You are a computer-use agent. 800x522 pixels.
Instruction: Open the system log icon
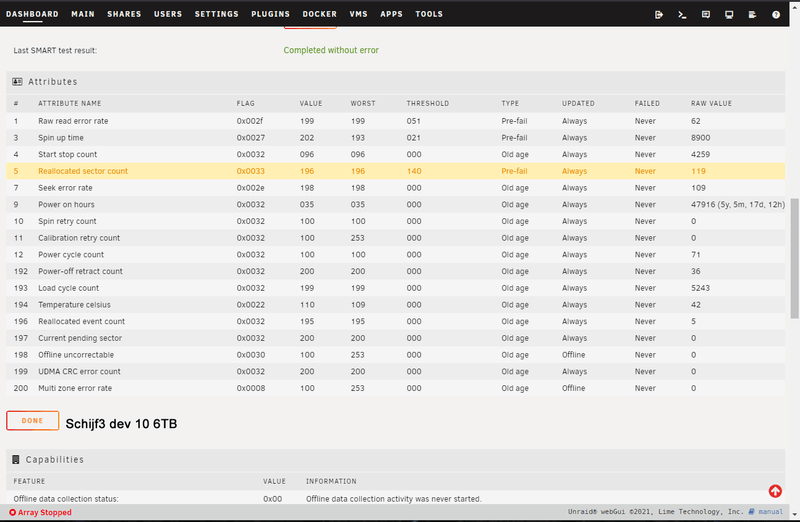pos(752,15)
